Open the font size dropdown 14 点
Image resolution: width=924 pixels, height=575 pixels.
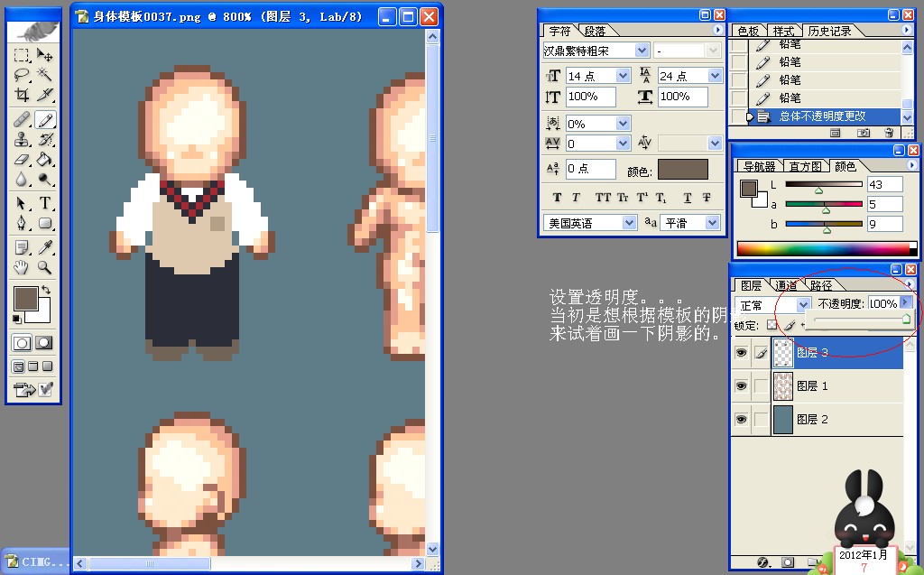[x=623, y=76]
